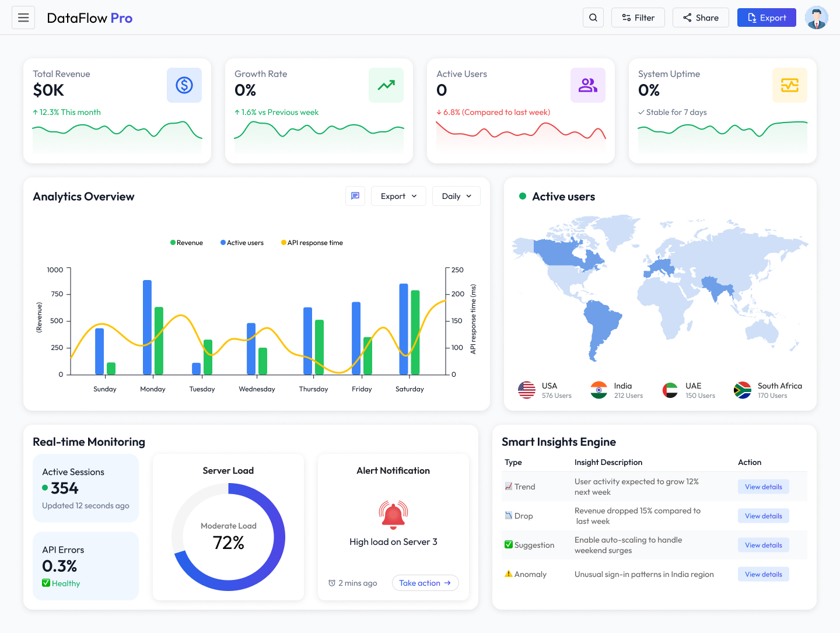This screenshot has width=840, height=633.
Task: Open the Daily dropdown in Analytics Overview
Action: coord(456,196)
